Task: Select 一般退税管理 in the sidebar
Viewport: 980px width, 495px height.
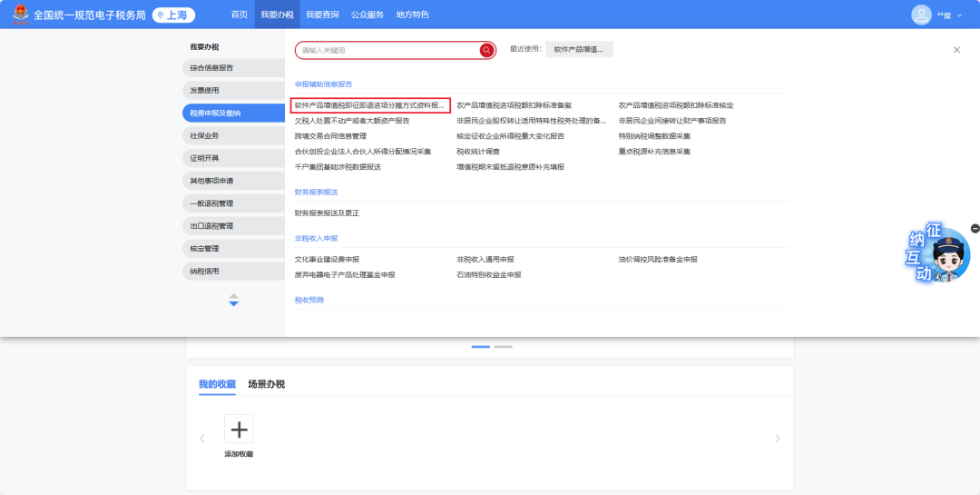Action: tap(234, 203)
